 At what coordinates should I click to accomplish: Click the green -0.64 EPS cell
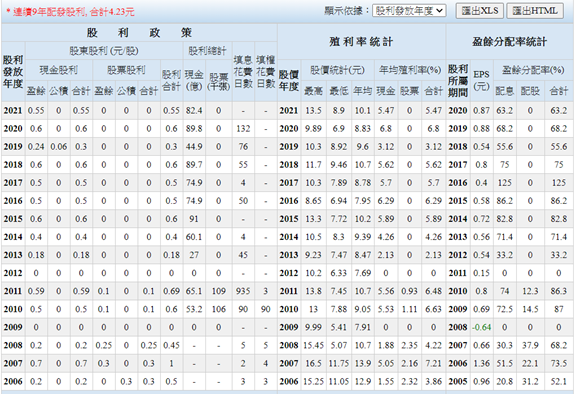[481, 327]
